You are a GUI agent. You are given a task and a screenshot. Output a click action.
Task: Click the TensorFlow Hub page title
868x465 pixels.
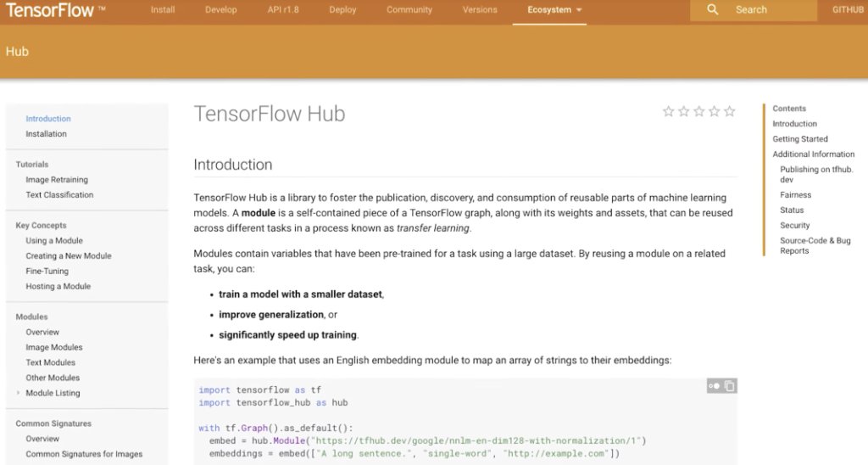click(270, 114)
